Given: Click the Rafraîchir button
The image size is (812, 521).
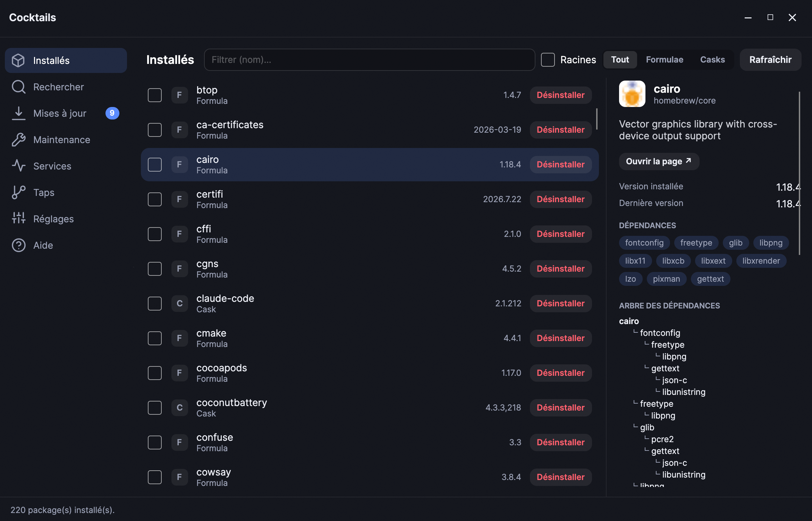Looking at the screenshot, I should coord(770,60).
